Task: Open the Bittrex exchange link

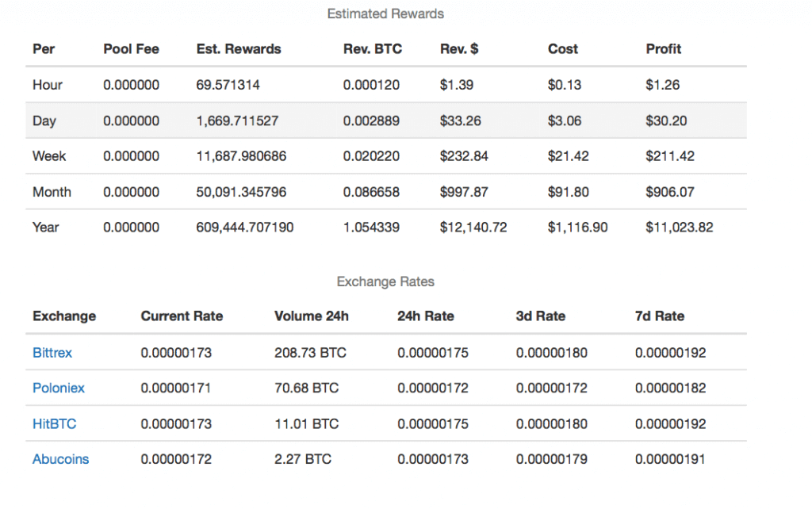Action: [52, 353]
